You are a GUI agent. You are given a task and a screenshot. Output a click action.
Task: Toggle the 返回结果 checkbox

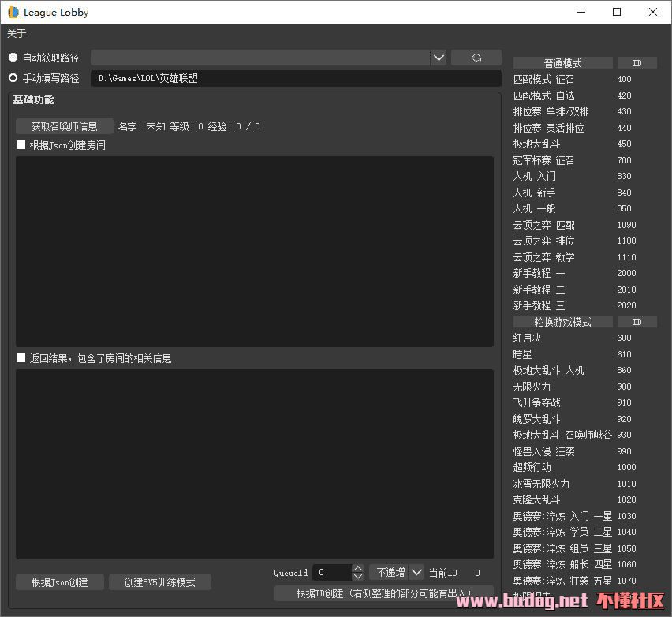coord(21,358)
